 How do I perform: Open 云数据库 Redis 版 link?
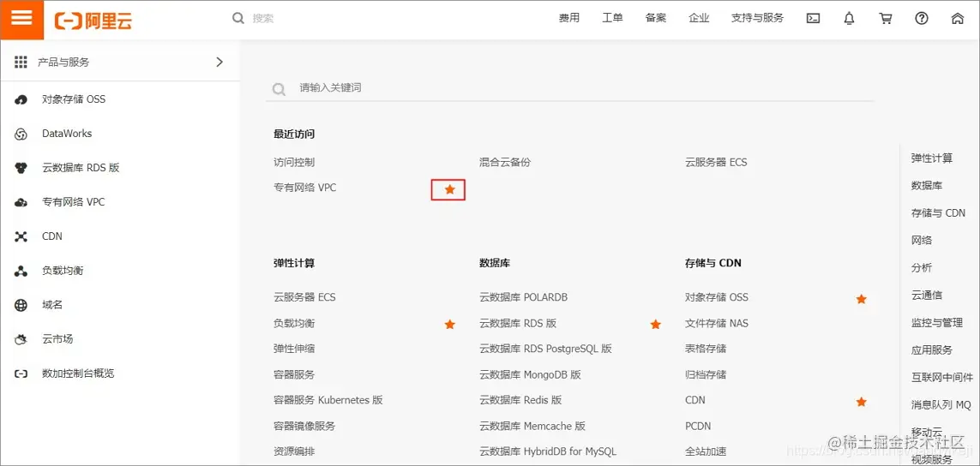pyautogui.click(x=520, y=400)
